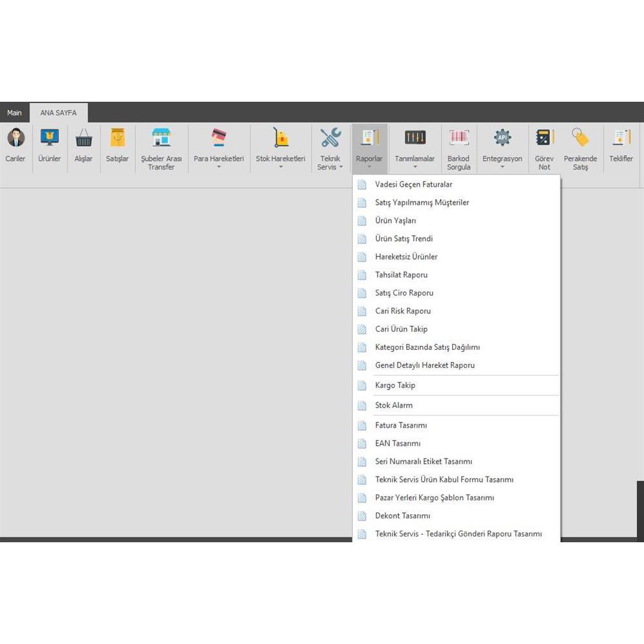Click Stok Alarm menu item
Image resolution: width=644 pixels, height=644 pixels.
[x=393, y=406]
